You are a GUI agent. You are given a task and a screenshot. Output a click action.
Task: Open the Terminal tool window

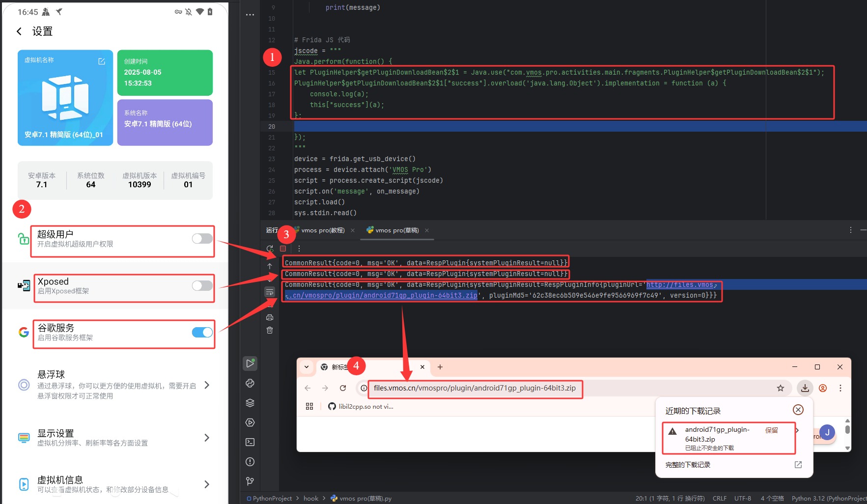250,442
